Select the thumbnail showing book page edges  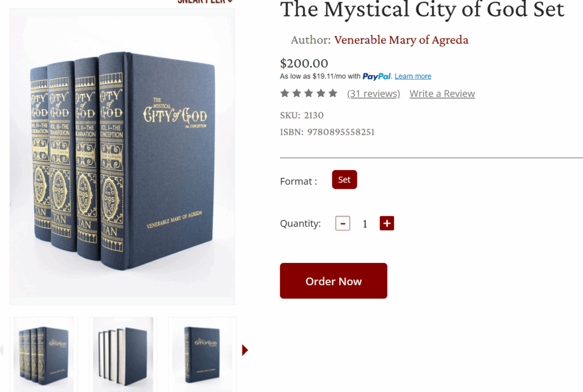pos(123,354)
